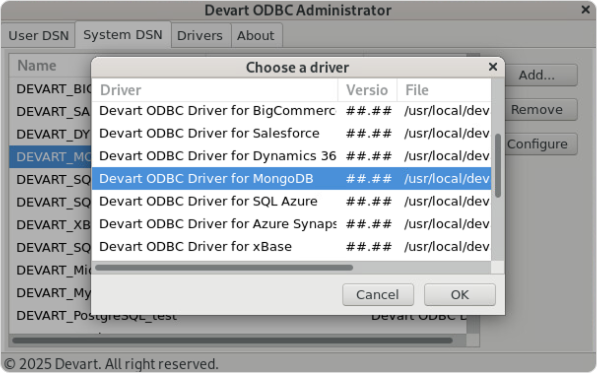Select the DEVART_XB DSN entry
Image resolution: width=597 pixels, height=373 pixels.
51,225
